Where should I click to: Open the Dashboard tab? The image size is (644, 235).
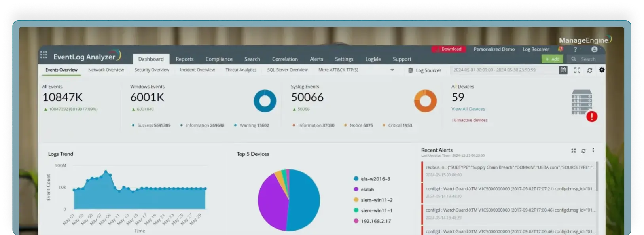[x=151, y=59]
